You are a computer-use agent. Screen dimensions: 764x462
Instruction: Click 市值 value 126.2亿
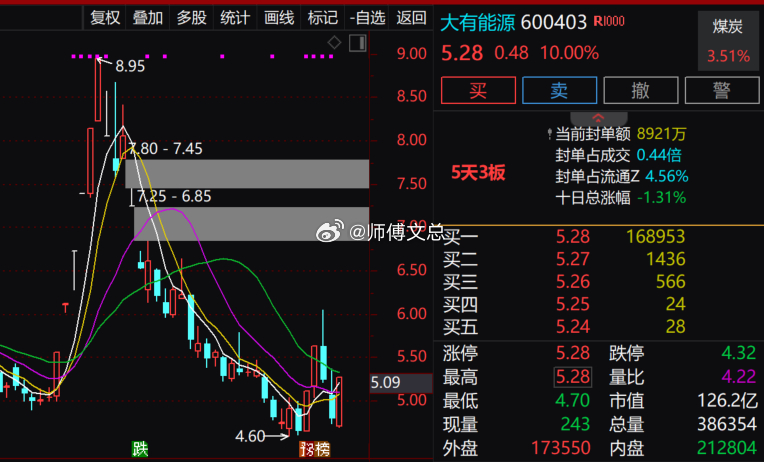pos(727,401)
